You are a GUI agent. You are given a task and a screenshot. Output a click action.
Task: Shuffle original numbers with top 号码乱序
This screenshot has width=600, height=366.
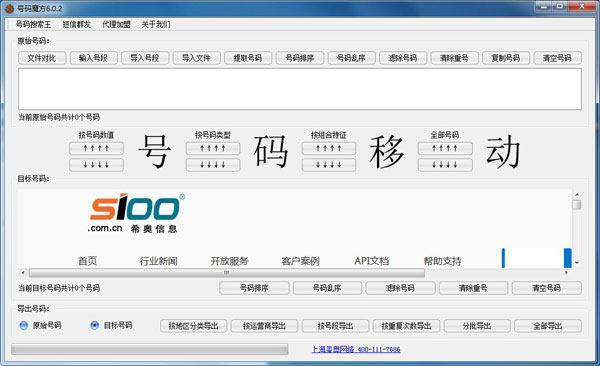tap(351, 58)
